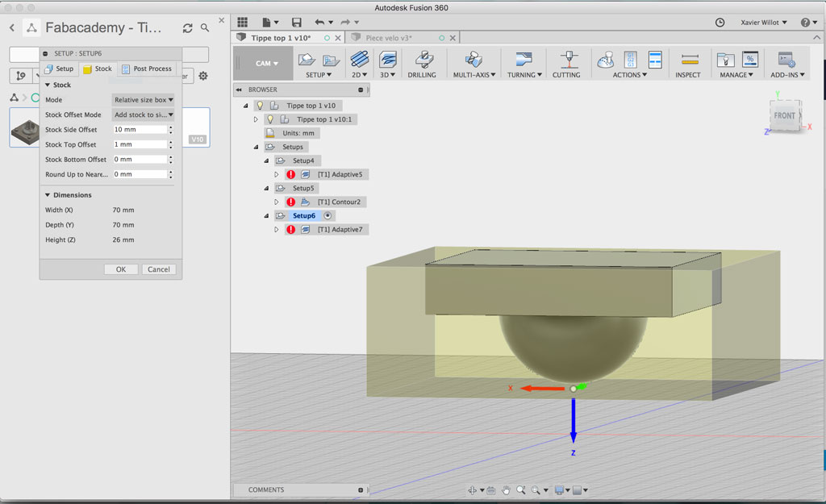This screenshot has width=826, height=504.
Task: Open the ADD-INS menu
Action: click(787, 75)
